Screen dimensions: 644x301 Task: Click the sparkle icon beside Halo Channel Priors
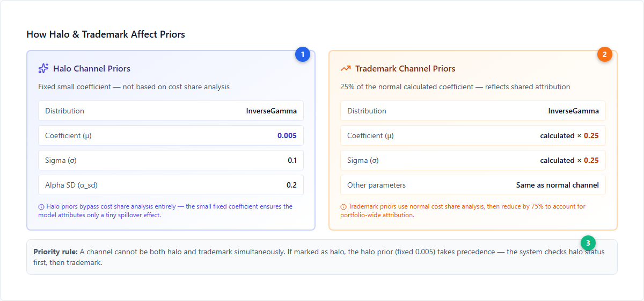click(43, 68)
